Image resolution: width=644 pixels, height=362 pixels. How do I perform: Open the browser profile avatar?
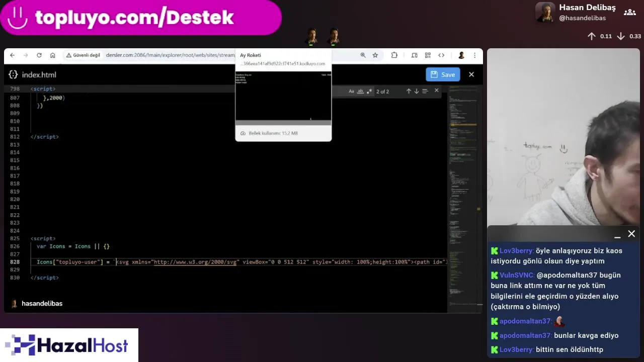pos(461,55)
